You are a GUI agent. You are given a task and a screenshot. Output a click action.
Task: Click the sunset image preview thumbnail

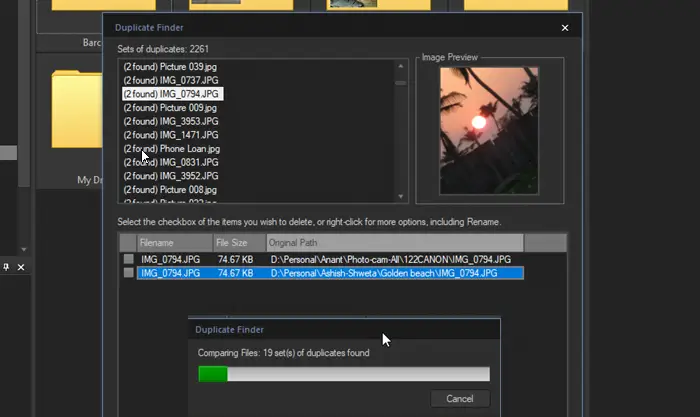point(489,131)
